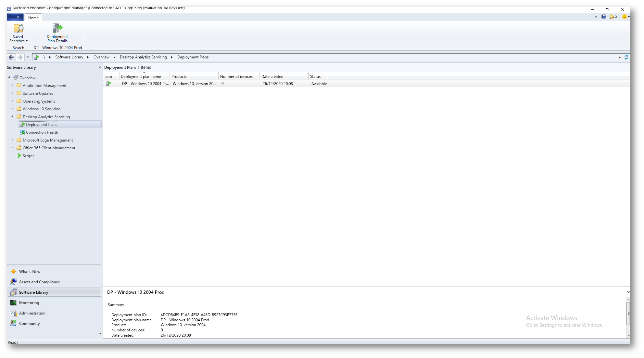Viewport: 644px width, 358px height.
Task: Click the Community workspace icon
Action: [13, 324]
